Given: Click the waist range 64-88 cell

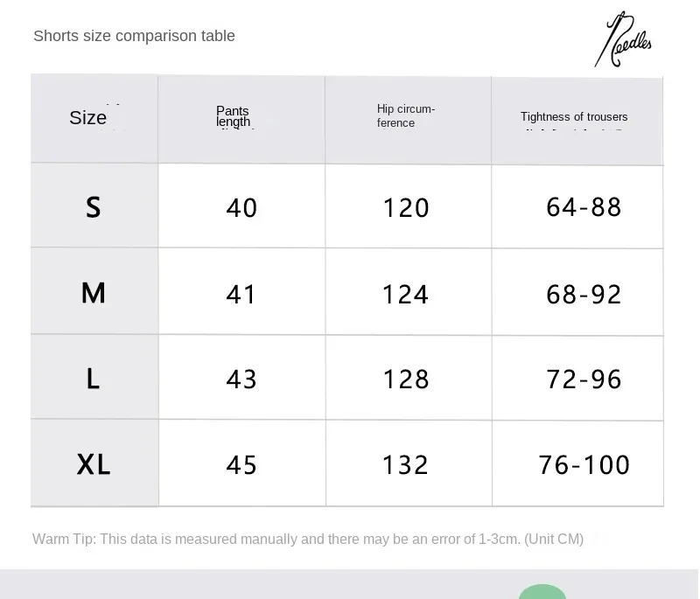Looking at the screenshot, I should click(584, 207).
